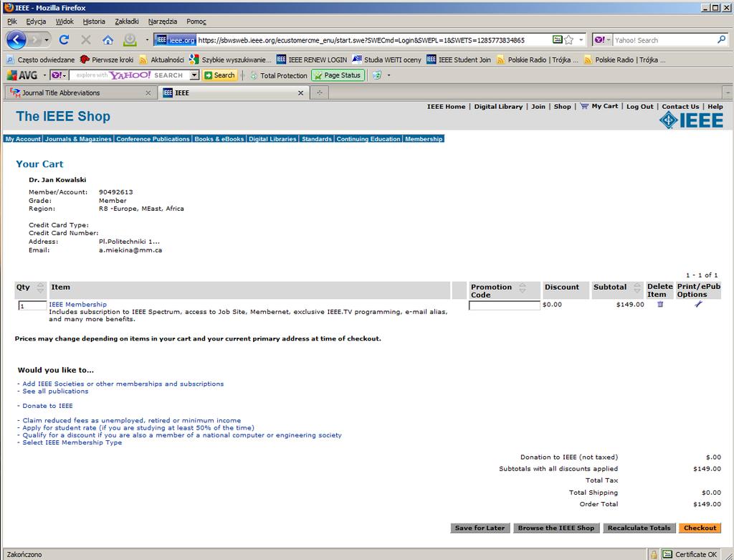Expand the downloads toolbar dropdown arrow
The height and width of the screenshot is (560, 734).
click(x=147, y=40)
